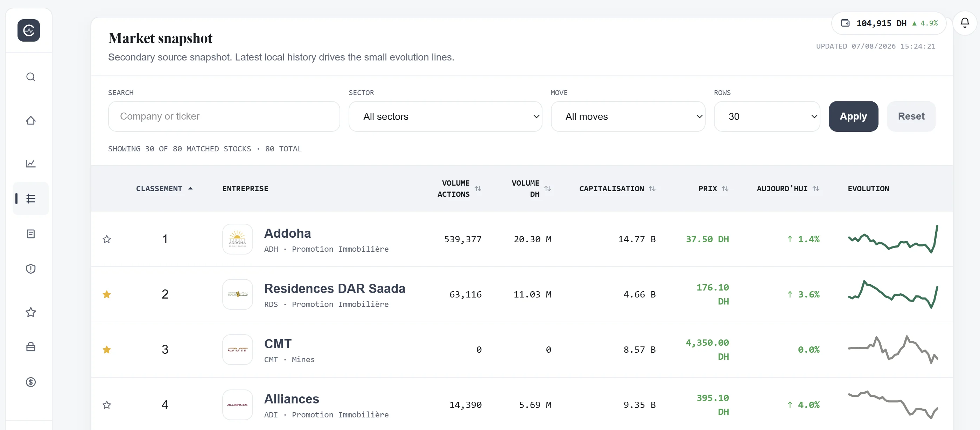Open the shield alert sidebar icon
The image size is (980, 430).
pyautogui.click(x=31, y=269)
